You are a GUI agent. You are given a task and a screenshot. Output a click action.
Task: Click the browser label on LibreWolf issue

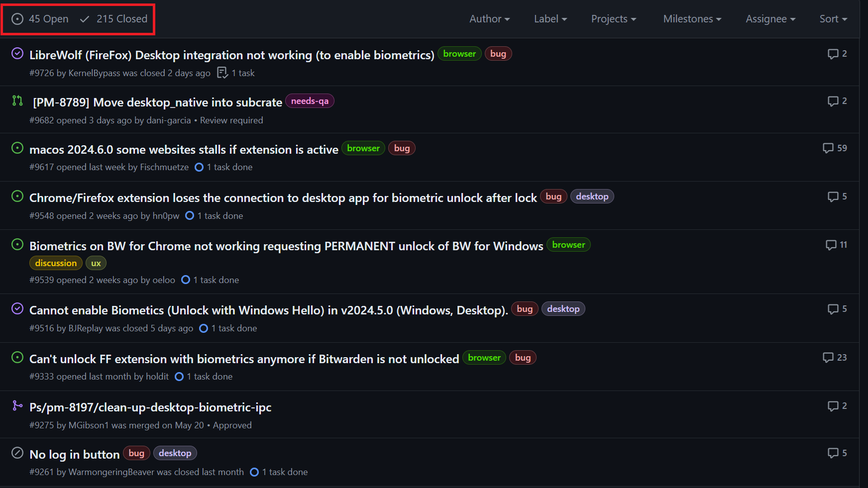click(459, 54)
